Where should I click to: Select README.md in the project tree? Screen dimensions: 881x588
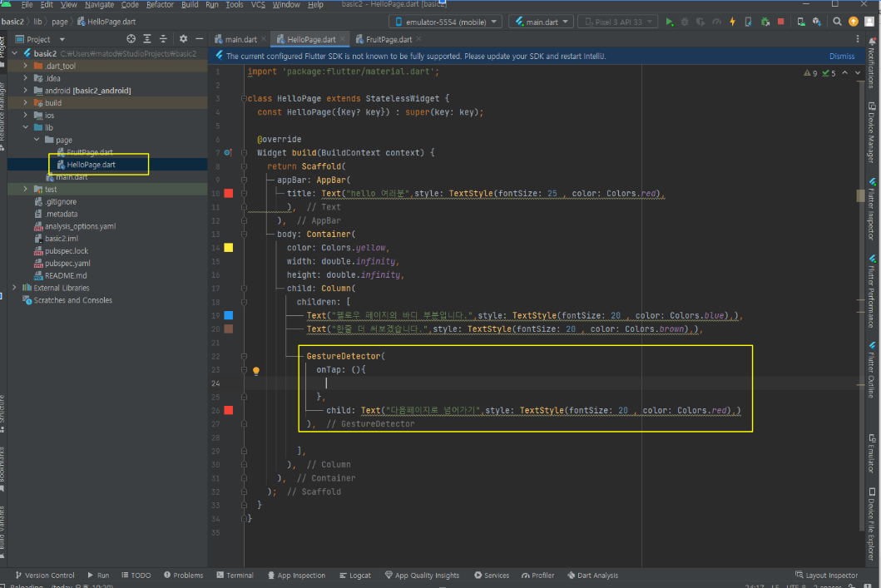[66, 276]
